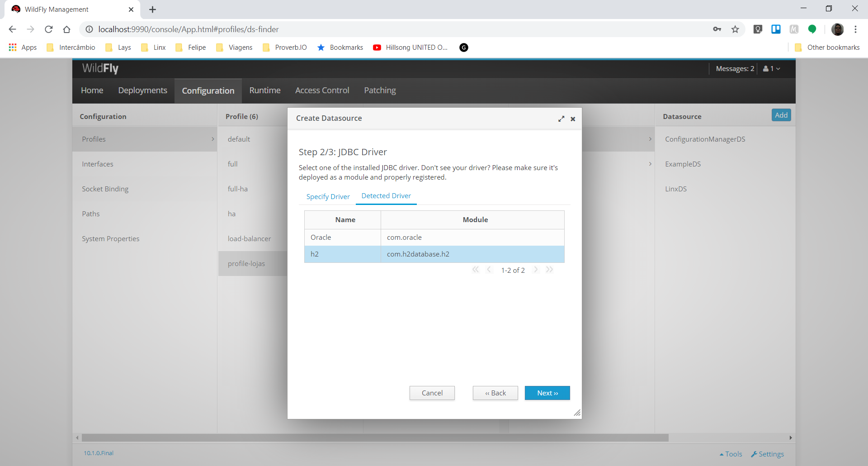Open the Other bookmarks folder
Screen dimensions: 868x466
pos(827,48)
